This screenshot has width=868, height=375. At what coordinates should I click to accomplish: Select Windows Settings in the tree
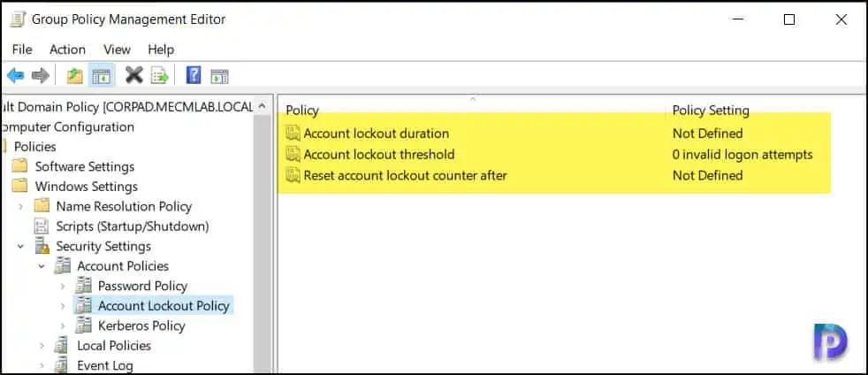[x=87, y=186]
